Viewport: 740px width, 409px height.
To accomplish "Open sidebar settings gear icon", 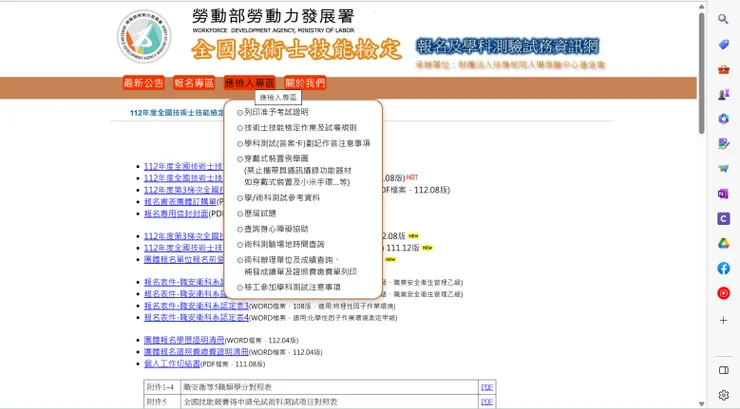I will [723, 395].
